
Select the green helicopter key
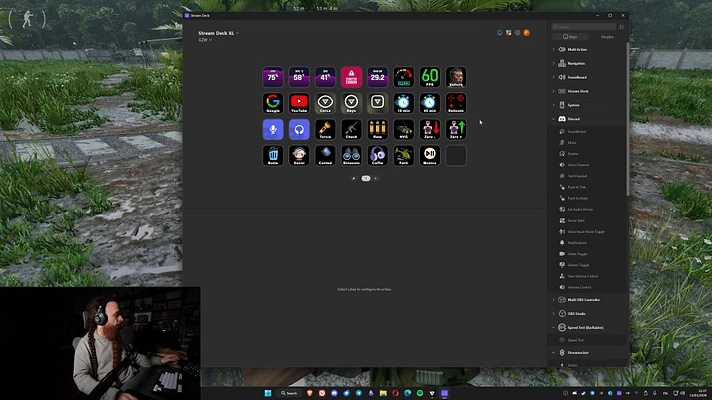coord(404,155)
